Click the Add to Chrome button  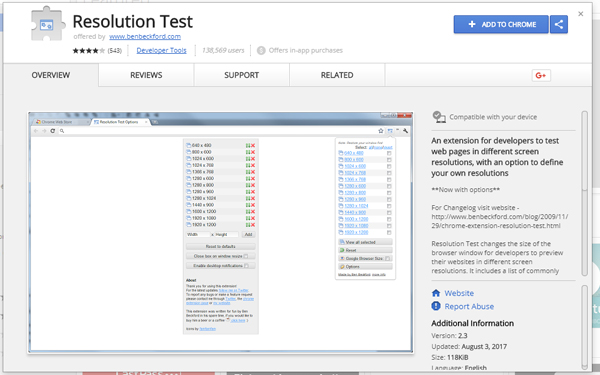(x=501, y=24)
